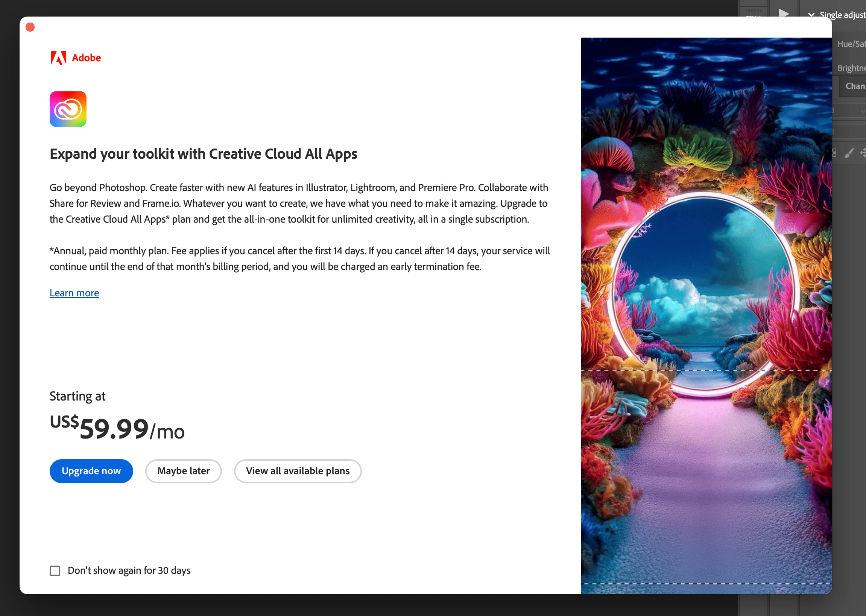866x616 pixels.
Task: Click the Creative Cloud rainbow app icon
Action: (68, 109)
